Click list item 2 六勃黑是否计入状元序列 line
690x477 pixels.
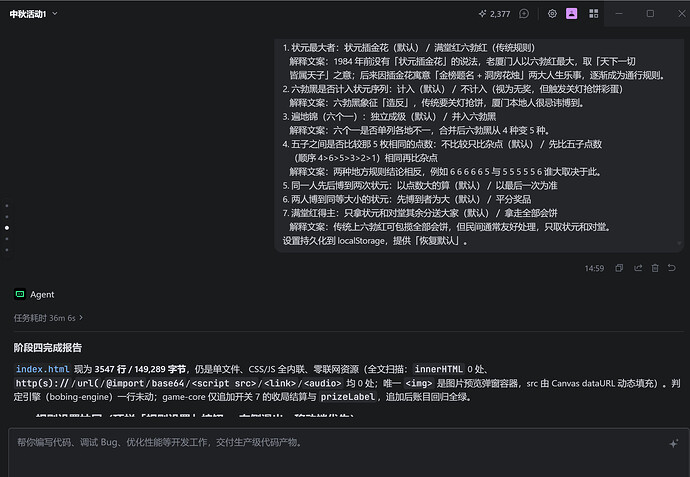453,89
